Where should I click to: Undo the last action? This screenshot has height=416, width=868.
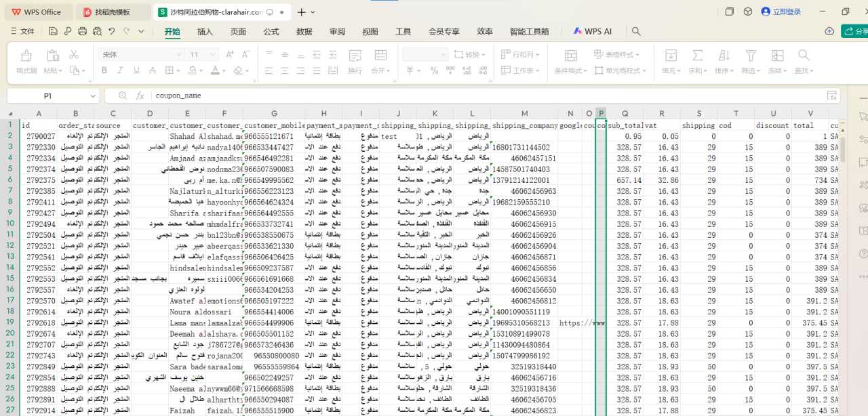tap(112, 31)
